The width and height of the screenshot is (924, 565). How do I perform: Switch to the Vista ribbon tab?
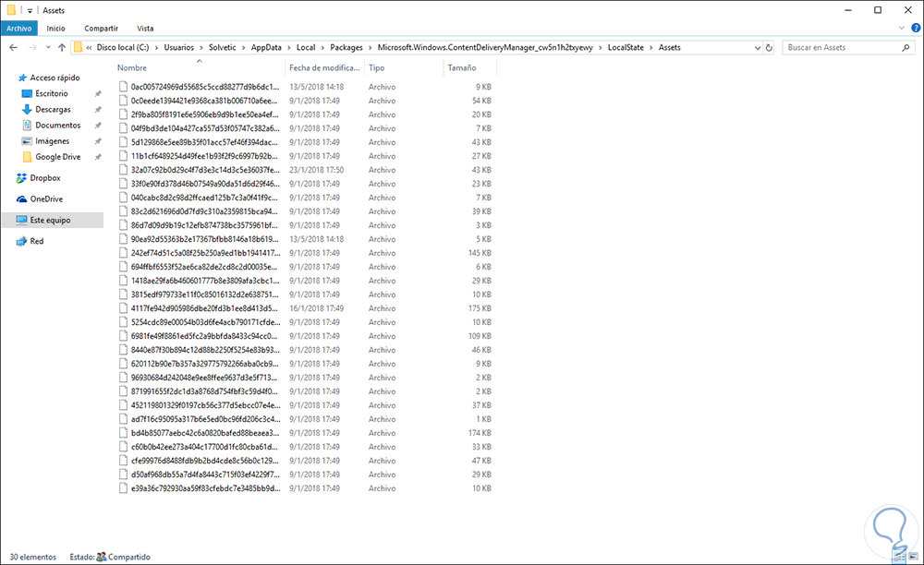click(x=145, y=28)
